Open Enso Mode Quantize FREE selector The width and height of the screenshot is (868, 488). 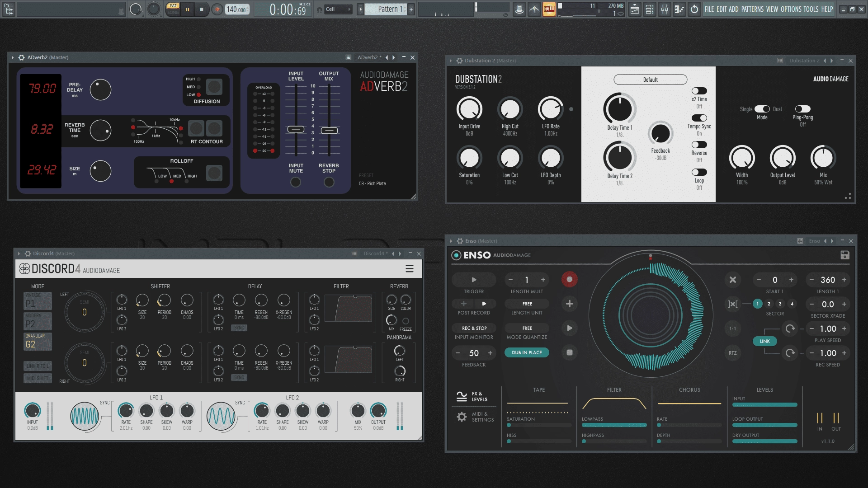coord(527,328)
